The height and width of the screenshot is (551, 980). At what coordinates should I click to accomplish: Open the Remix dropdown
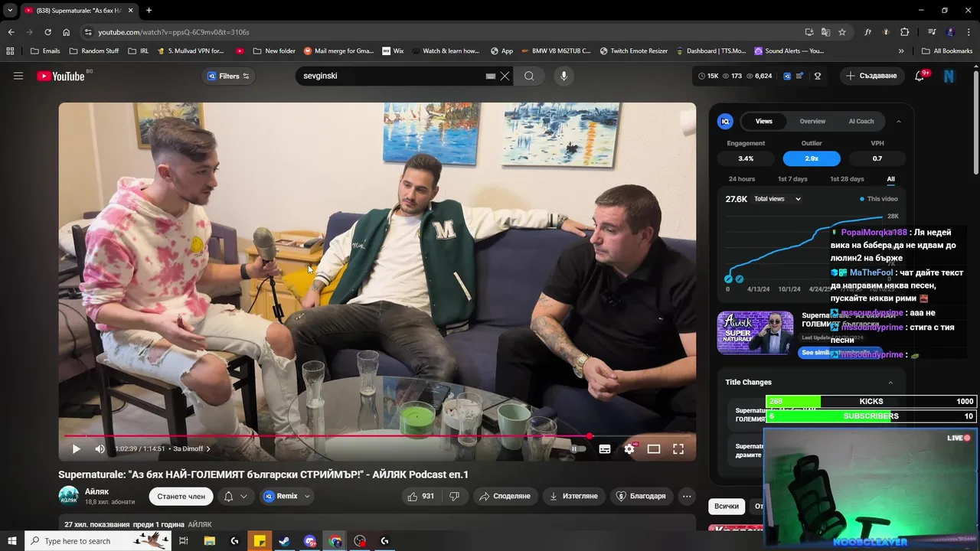point(287,496)
